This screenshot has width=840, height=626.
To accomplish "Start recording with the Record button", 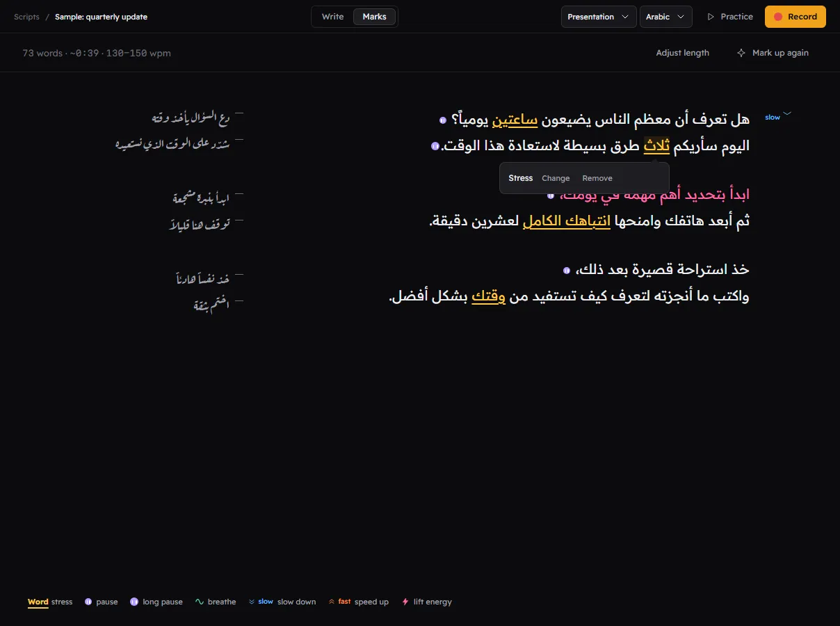I will coord(795,17).
